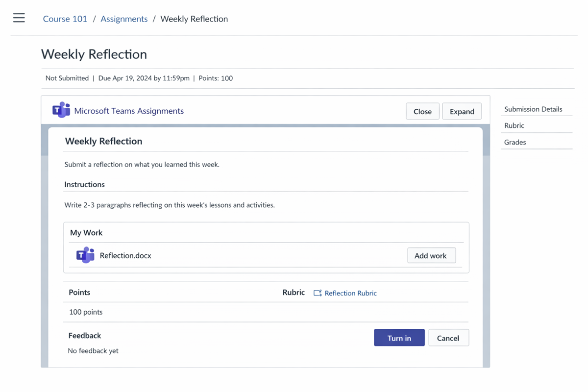
Task: Click the Teams icon beside Reflection.docx
Action: click(85, 255)
